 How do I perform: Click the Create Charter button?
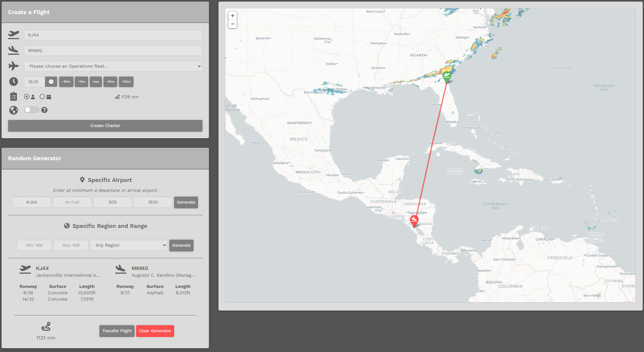point(105,126)
